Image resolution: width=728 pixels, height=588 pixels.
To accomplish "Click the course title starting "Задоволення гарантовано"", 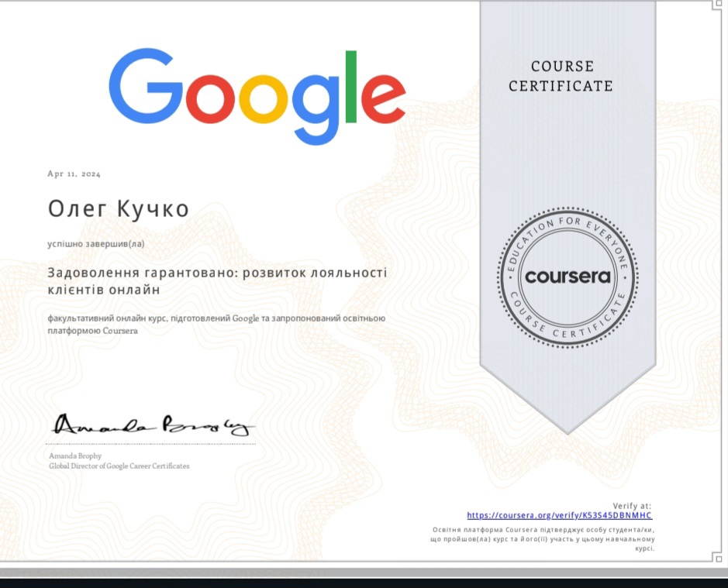I will pyautogui.click(x=217, y=280).
